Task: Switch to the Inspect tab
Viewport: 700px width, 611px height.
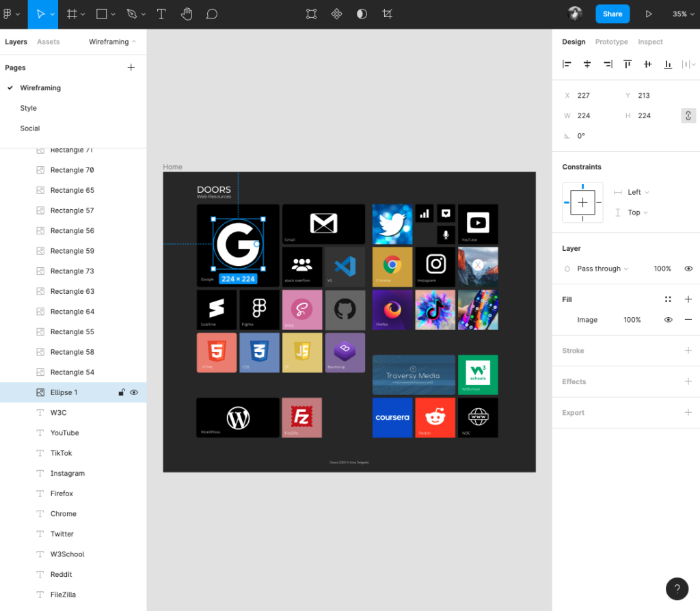Action: (x=650, y=42)
